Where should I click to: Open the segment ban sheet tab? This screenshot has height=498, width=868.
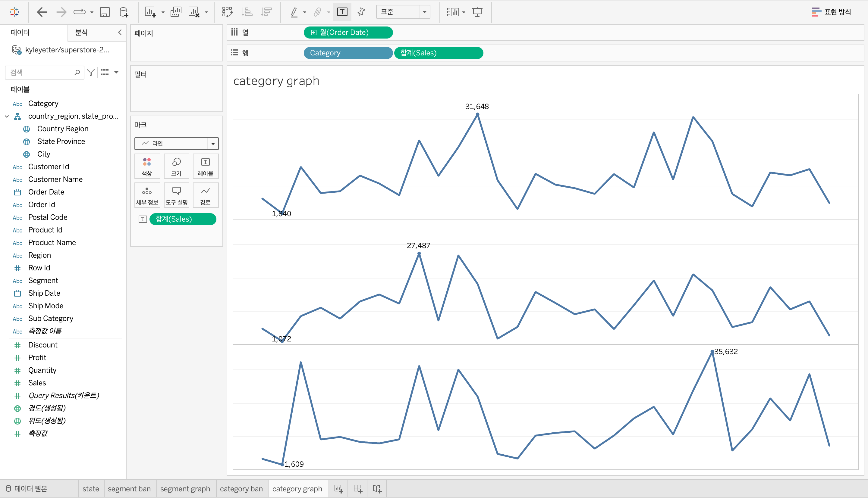pos(129,488)
